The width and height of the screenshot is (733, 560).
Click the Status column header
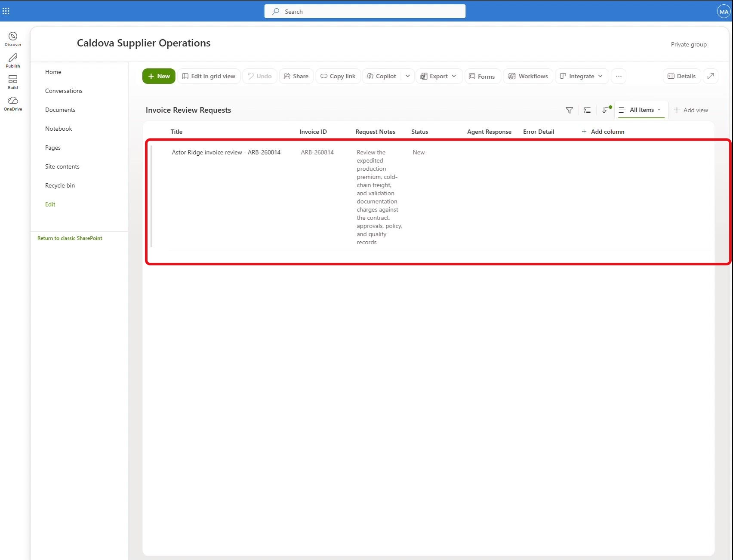[x=420, y=132]
